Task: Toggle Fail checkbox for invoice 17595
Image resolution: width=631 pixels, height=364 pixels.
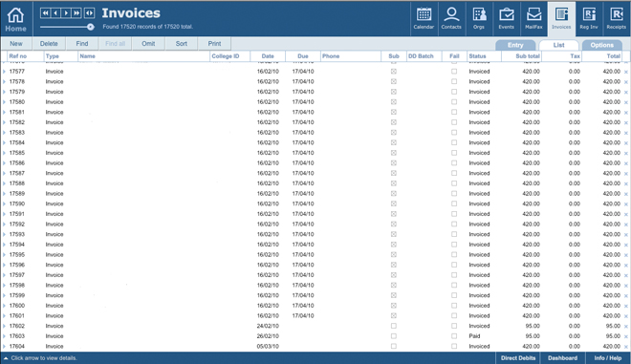Action: [454, 254]
